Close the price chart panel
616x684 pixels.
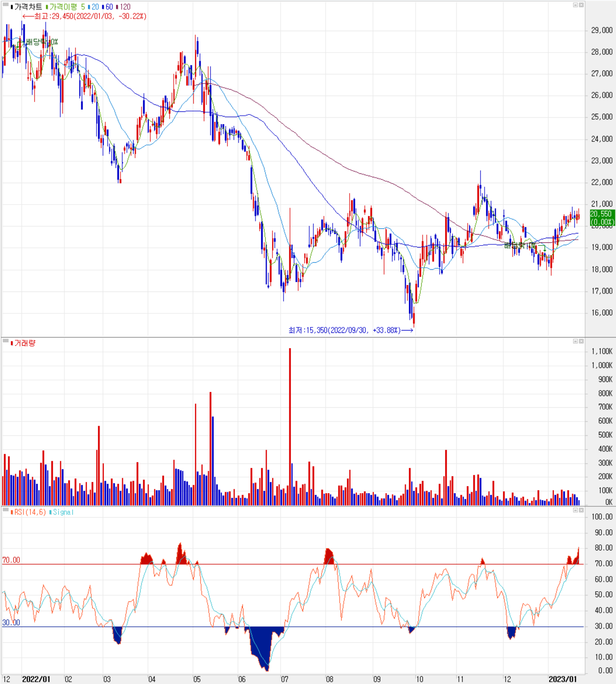click(581, 5)
